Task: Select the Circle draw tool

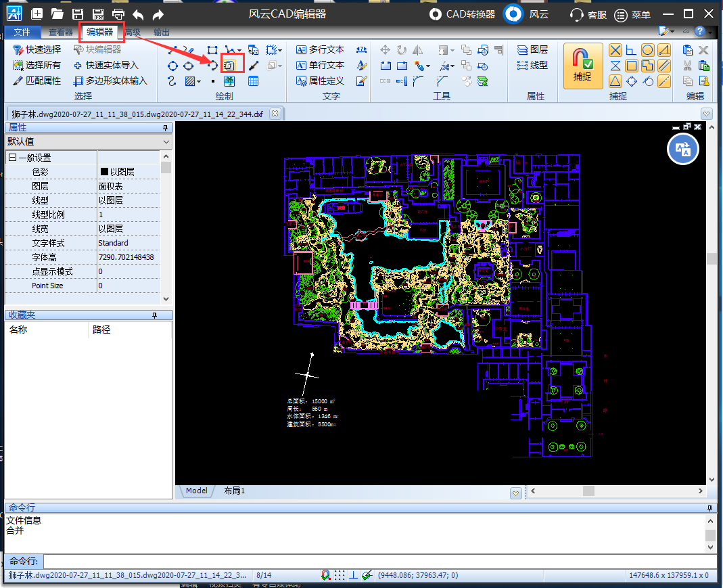Action: tap(172, 66)
